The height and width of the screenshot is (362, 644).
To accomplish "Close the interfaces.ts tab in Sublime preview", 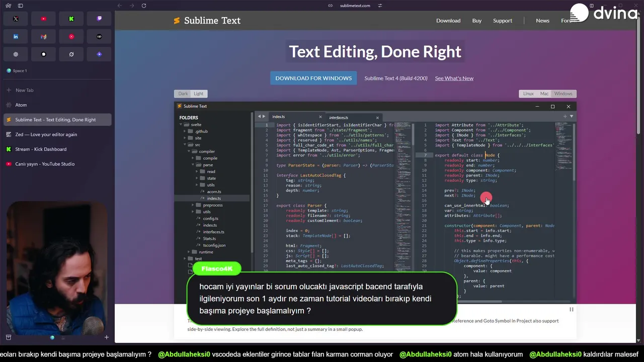I will [377, 117].
